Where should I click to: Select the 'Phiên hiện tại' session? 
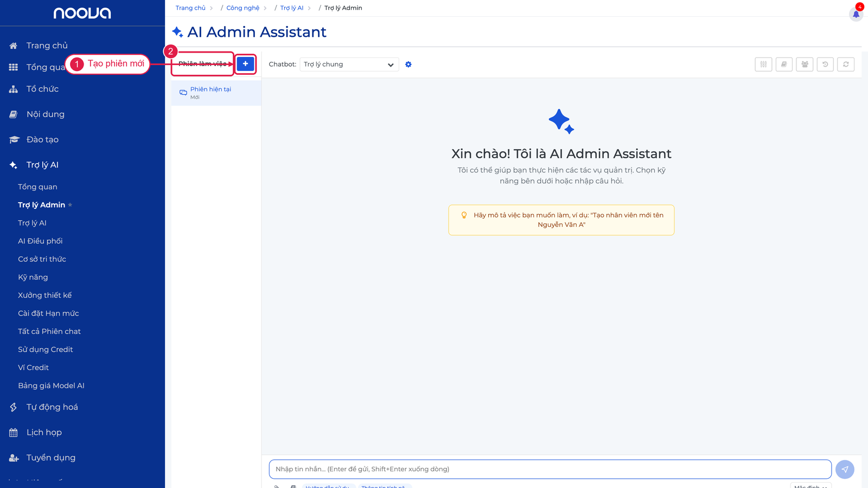[216, 93]
